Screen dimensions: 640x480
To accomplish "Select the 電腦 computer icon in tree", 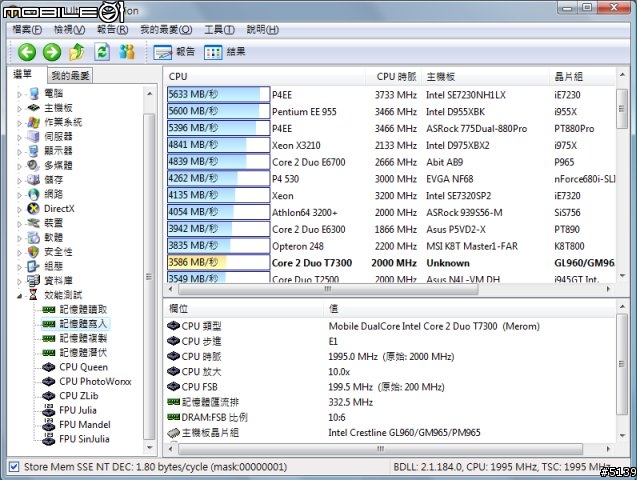I will coord(34,93).
